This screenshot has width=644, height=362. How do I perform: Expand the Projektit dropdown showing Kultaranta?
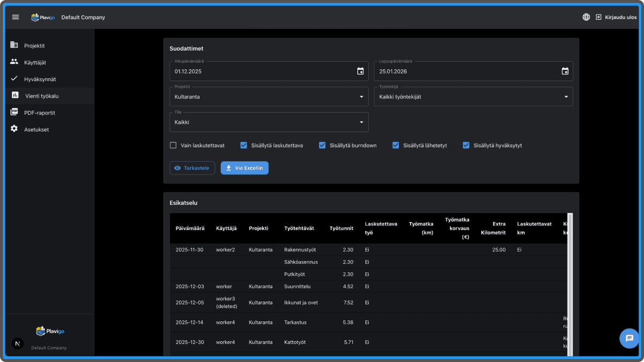(x=268, y=97)
